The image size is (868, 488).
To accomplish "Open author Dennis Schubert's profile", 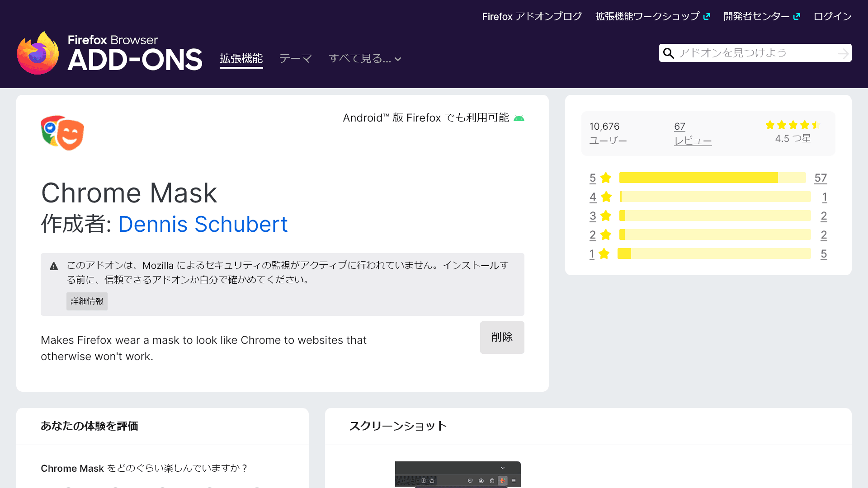I will coord(203,224).
